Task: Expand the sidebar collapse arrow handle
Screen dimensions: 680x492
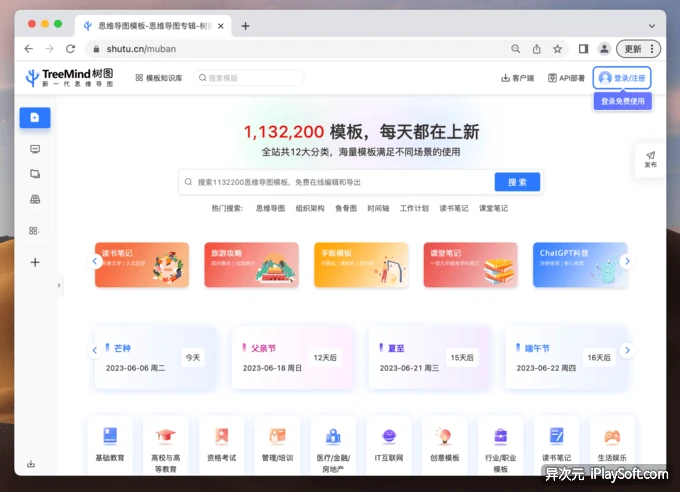Action: point(59,285)
